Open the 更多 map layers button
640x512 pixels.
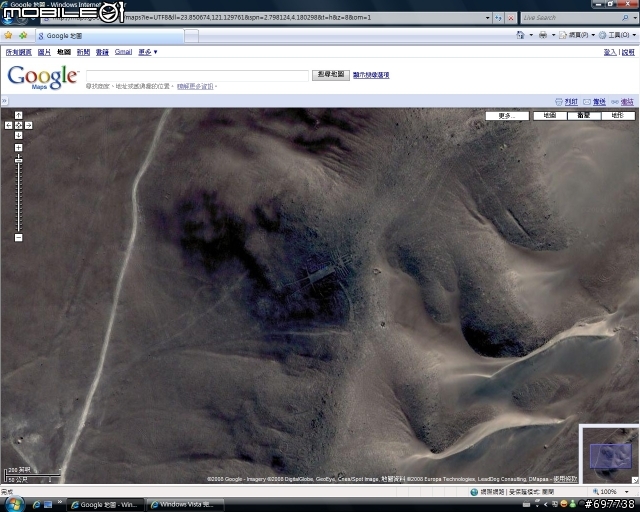(x=507, y=116)
